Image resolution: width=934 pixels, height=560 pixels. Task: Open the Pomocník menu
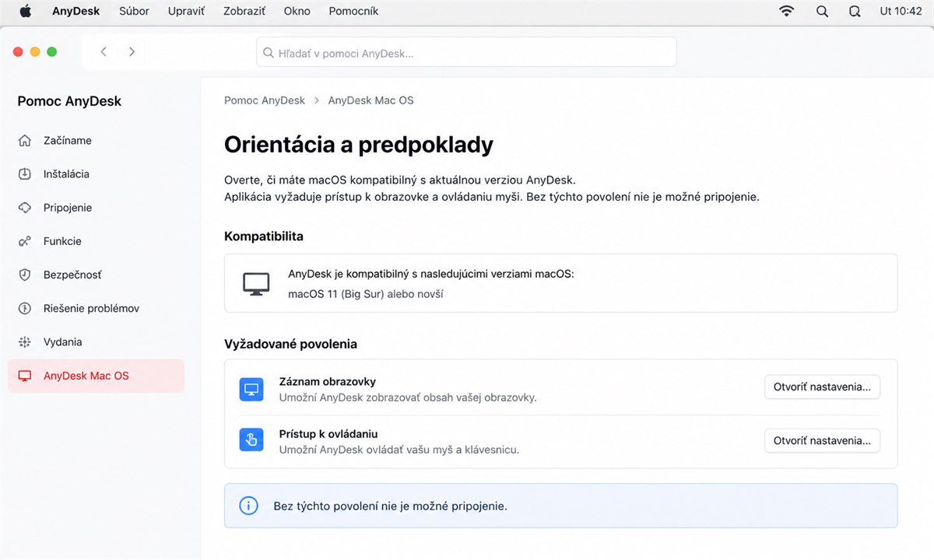353,11
